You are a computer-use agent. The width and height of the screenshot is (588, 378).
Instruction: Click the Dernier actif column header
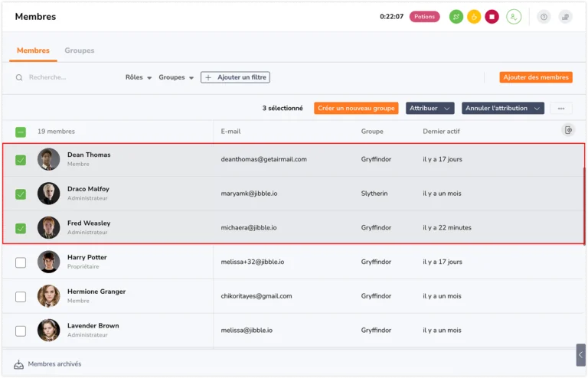point(441,132)
